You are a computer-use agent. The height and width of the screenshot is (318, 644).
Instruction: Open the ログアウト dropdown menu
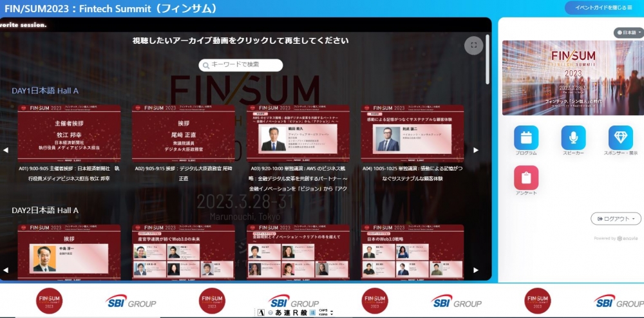[616, 219]
